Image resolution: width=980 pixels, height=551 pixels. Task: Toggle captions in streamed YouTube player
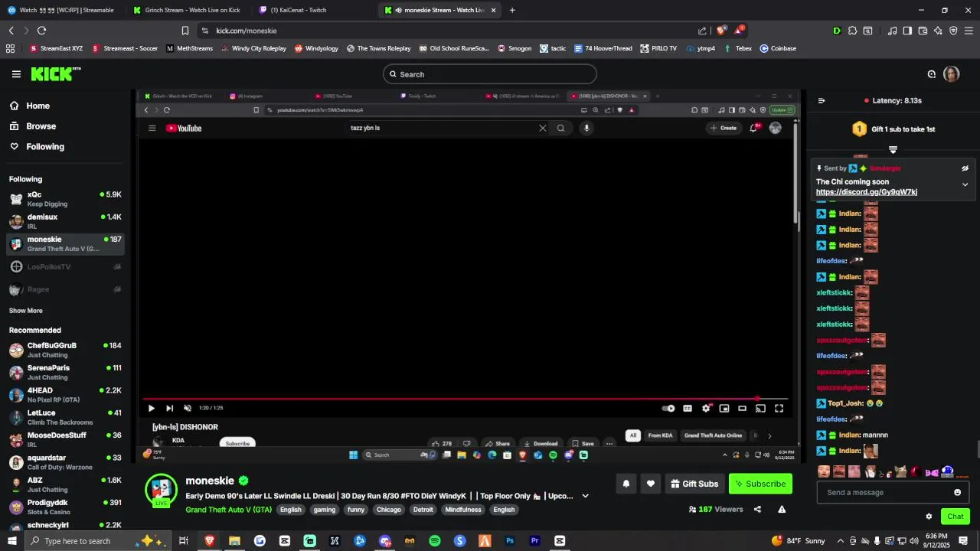(688, 409)
